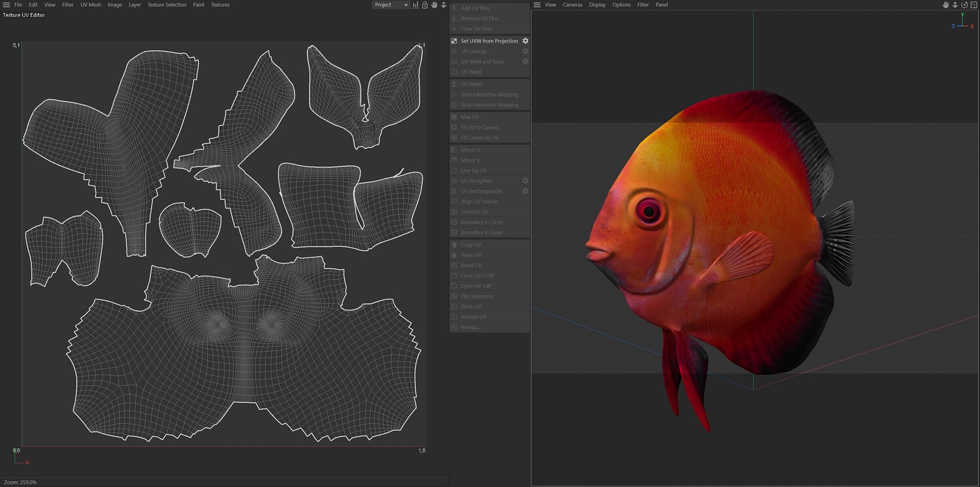980x487 pixels.
Task: Click Clear UV Pins command
Action: [489, 29]
